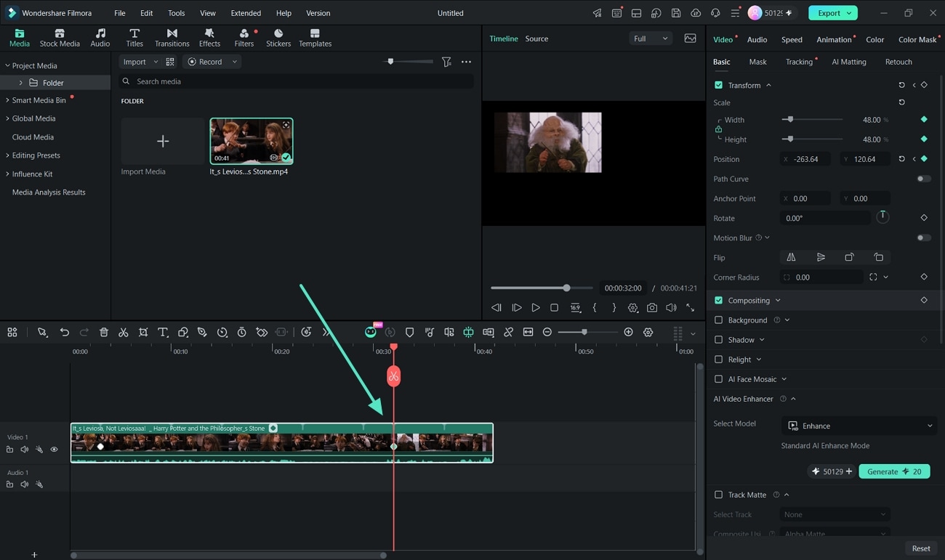The image size is (945, 560).
Task: Reset Transform settings icon
Action: pos(901,85)
